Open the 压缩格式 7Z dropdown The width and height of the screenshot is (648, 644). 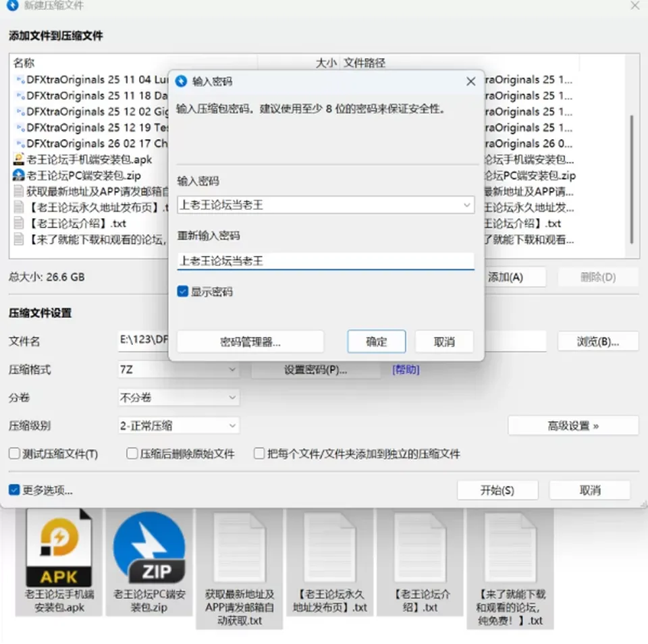pos(178,369)
